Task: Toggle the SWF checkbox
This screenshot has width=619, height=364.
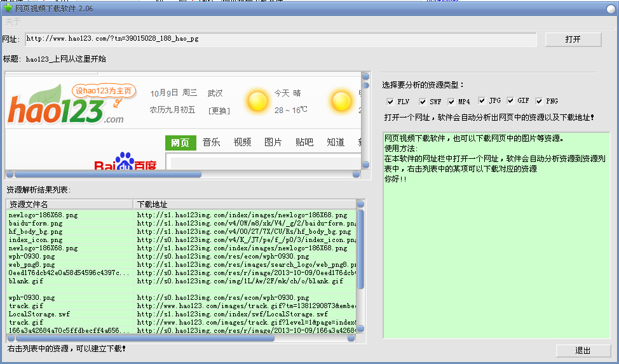Action: [x=423, y=102]
